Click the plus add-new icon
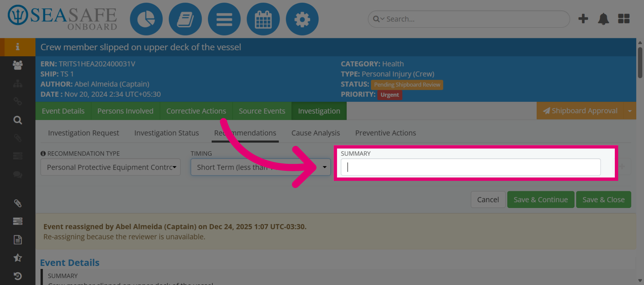 (x=583, y=19)
